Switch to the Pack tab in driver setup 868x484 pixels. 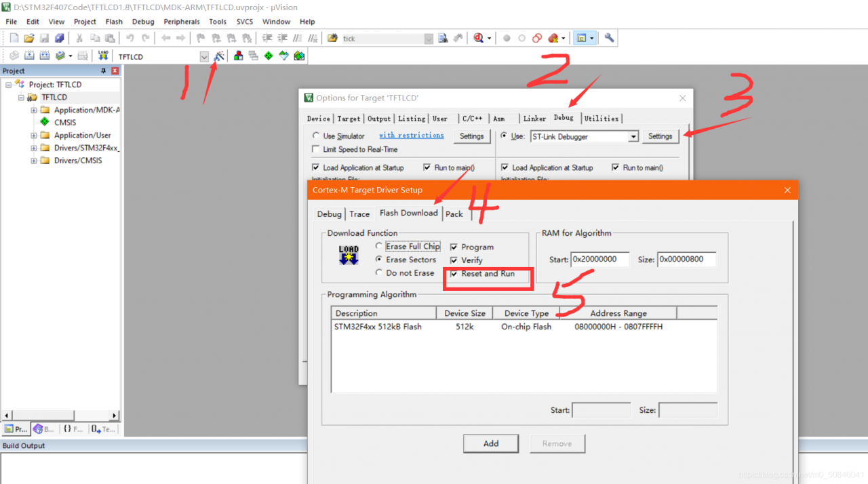(454, 214)
